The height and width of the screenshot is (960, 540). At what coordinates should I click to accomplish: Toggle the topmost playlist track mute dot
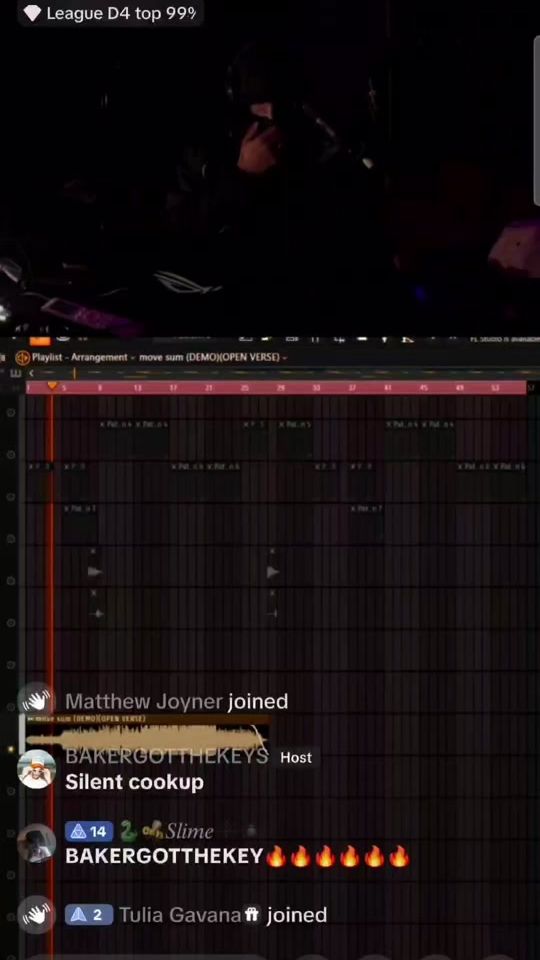tap(10, 413)
